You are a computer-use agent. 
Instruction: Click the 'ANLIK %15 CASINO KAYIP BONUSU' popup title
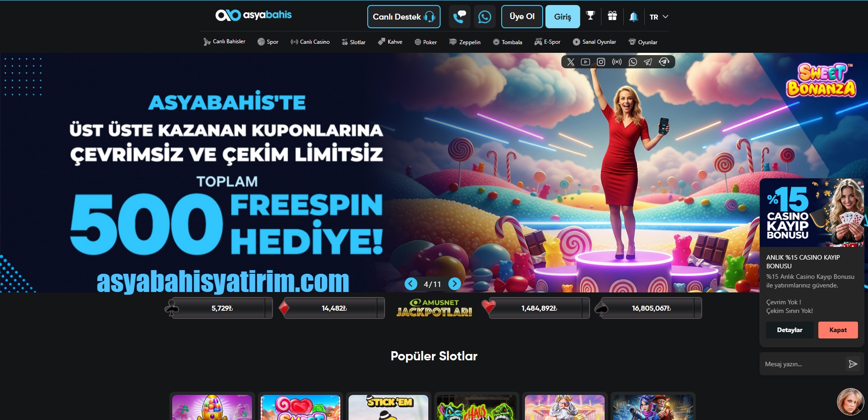[x=803, y=261]
